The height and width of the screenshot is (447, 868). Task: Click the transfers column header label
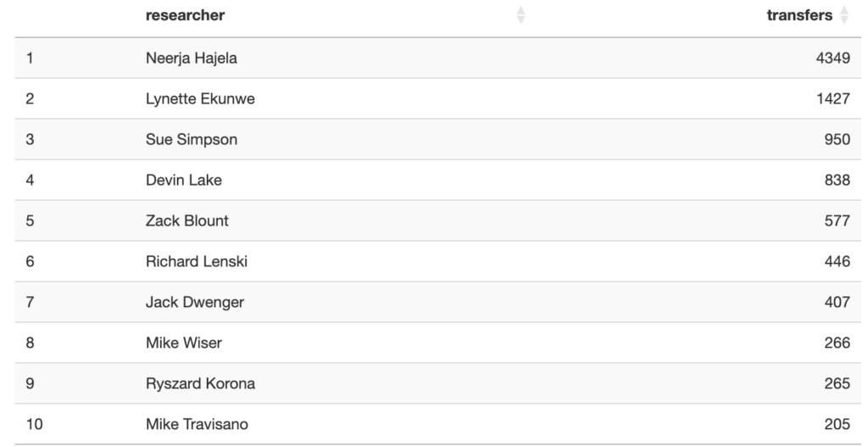coord(799,15)
